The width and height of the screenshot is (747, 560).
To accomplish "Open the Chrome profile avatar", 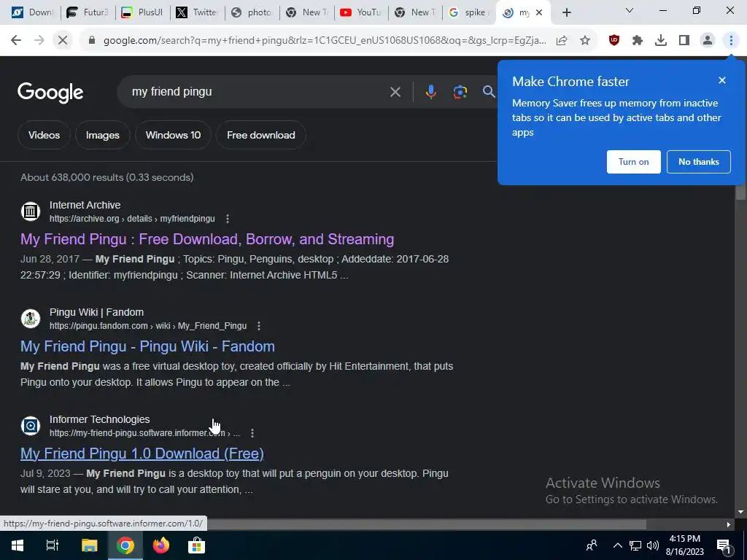I will 708,41.
